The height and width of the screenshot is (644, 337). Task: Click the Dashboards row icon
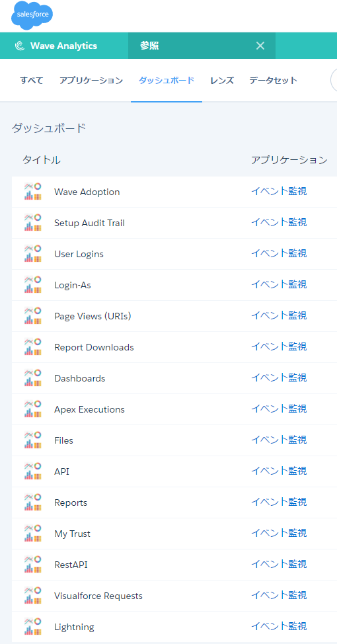click(x=33, y=378)
